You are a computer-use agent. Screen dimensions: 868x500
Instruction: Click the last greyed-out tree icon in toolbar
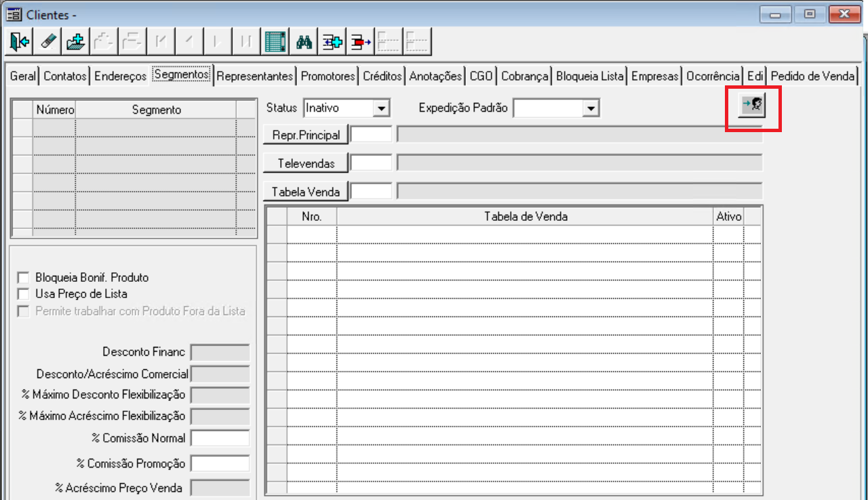418,42
